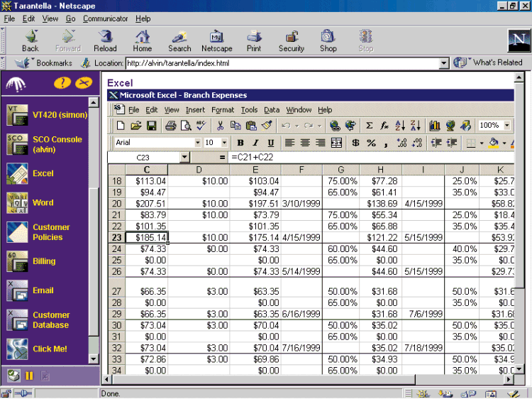Viewport: 532px width, 399px height.
Task: Open the Fill Color dropdown arrow
Action: coord(504,143)
